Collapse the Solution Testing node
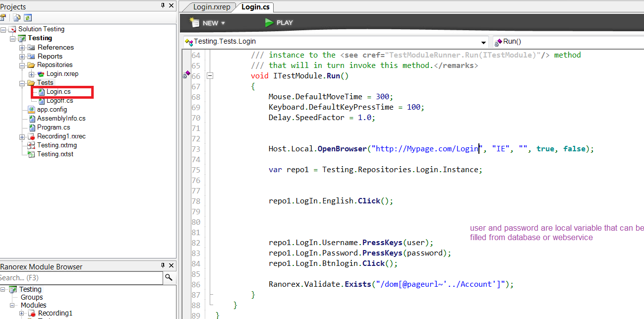This screenshot has height=319, width=644. [x=3, y=29]
